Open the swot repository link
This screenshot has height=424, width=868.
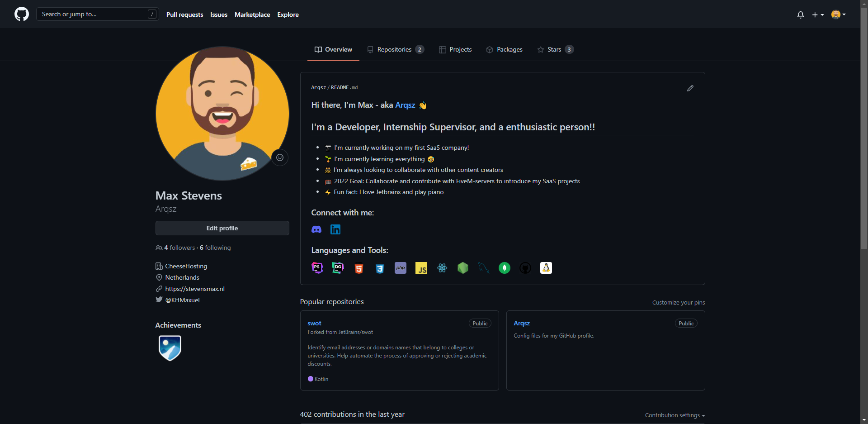click(314, 323)
